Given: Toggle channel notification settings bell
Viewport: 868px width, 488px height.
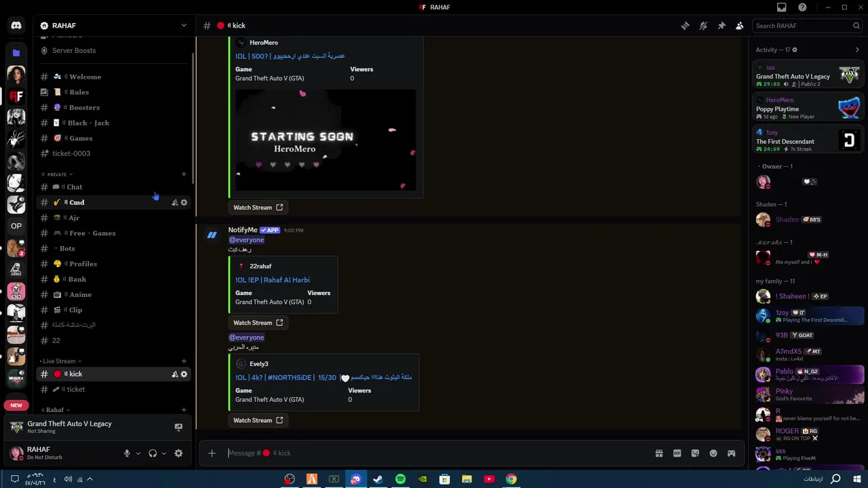Looking at the screenshot, I should click(x=703, y=26).
